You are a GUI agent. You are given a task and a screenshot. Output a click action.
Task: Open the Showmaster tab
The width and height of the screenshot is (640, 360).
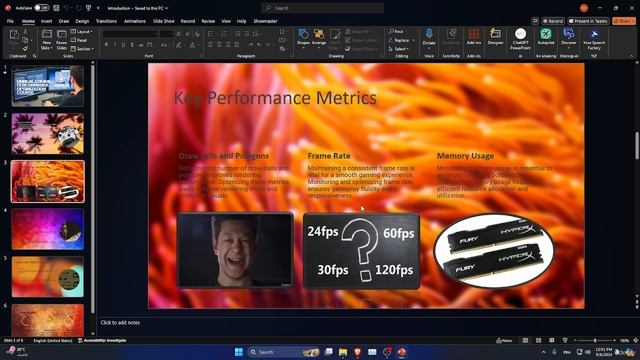[x=265, y=21]
